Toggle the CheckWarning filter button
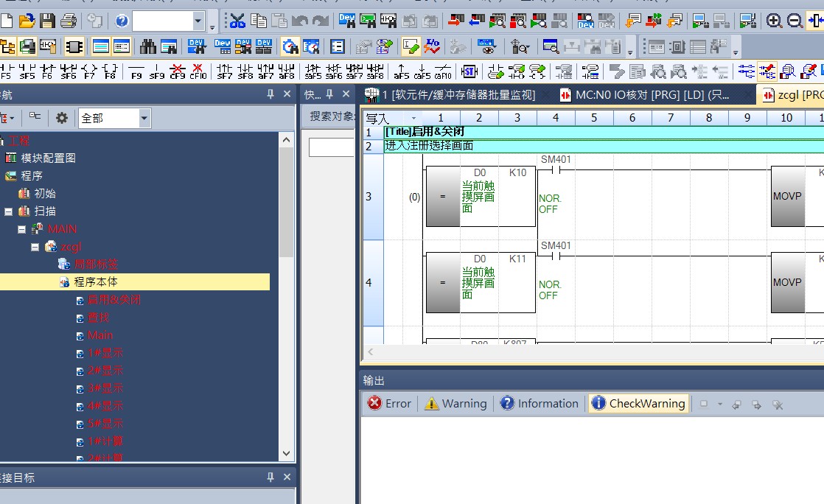Image resolution: width=824 pixels, height=504 pixels. click(638, 403)
